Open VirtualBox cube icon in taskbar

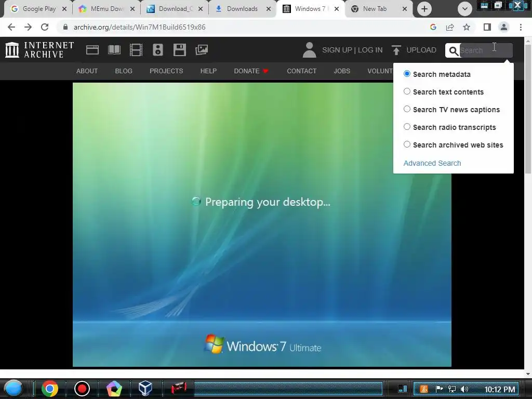(x=145, y=389)
